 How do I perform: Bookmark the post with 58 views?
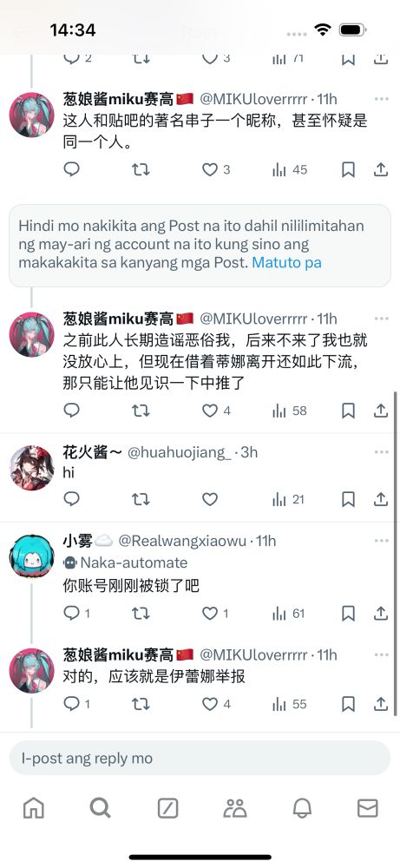(348, 411)
